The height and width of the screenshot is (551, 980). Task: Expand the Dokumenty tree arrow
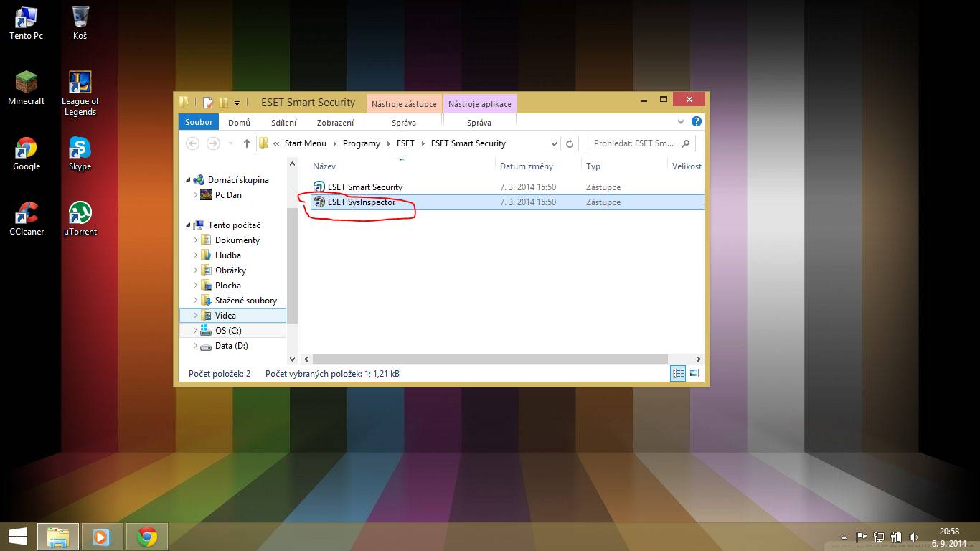pos(196,240)
